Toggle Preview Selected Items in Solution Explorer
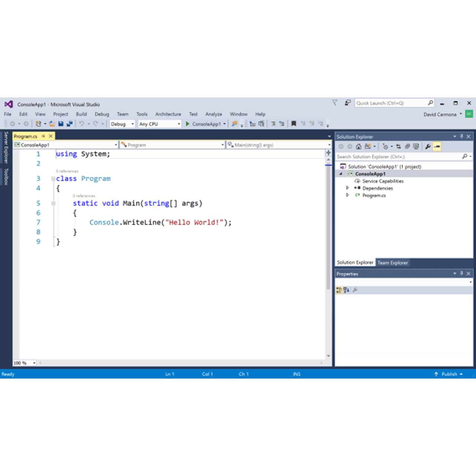This screenshot has height=476, width=476. [437, 147]
